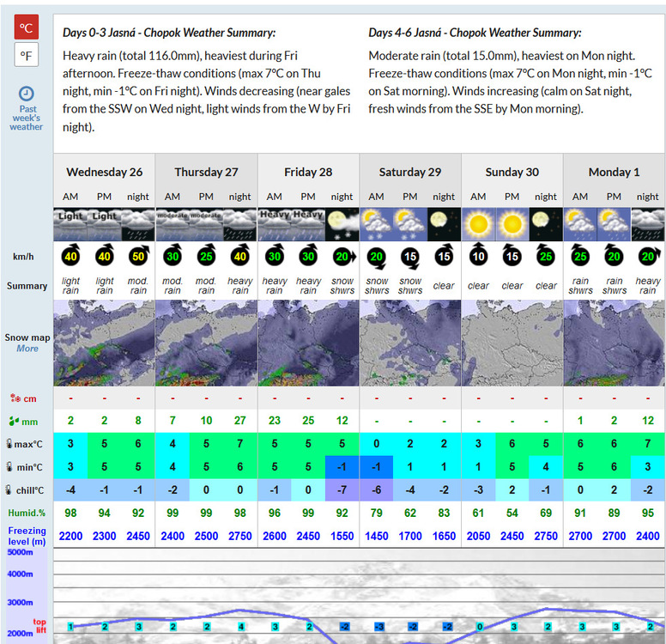Click Saturday night 'clear' summary text
The image size is (666, 644).
[x=444, y=286]
